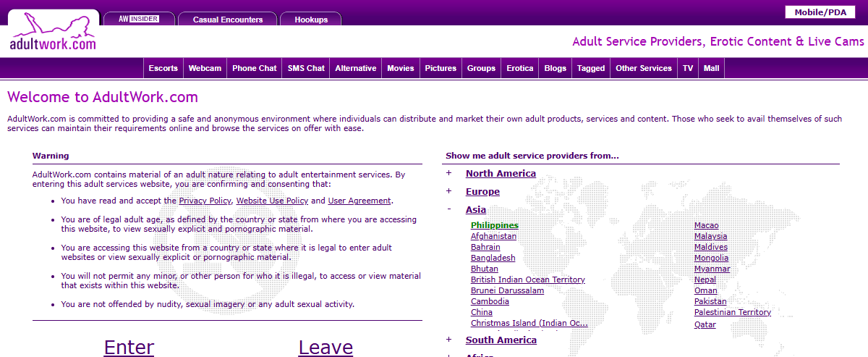Expand Europe with plus sign
Viewport: 868px width, 357px height.
tap(449, 191)
